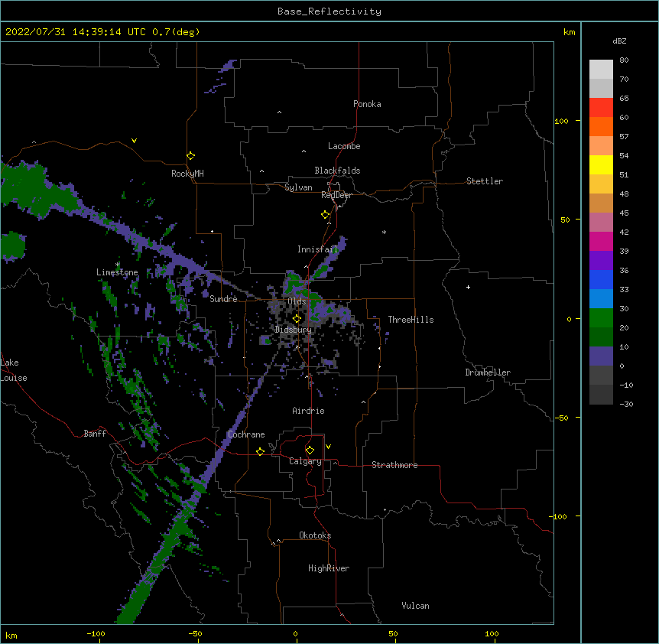Click the yellow diamond marker above Calgary label
This screenshot has width=659, height=644.
(310, 450)
